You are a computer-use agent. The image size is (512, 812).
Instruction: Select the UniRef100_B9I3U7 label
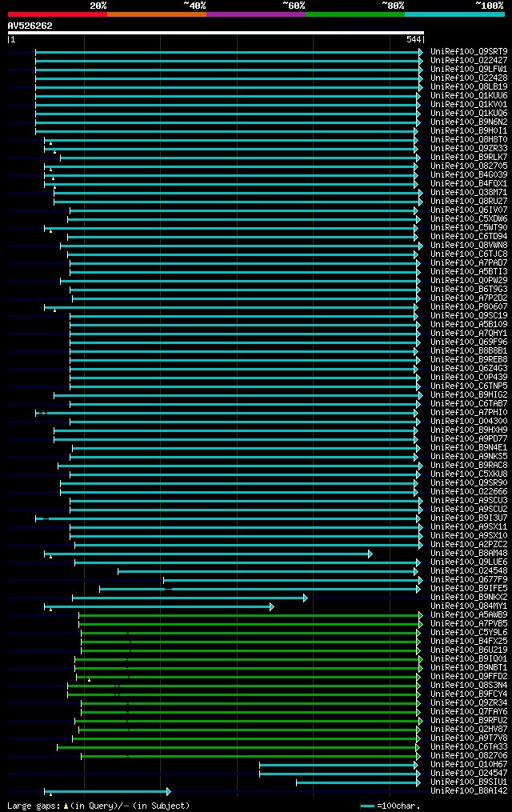[469, 518]
